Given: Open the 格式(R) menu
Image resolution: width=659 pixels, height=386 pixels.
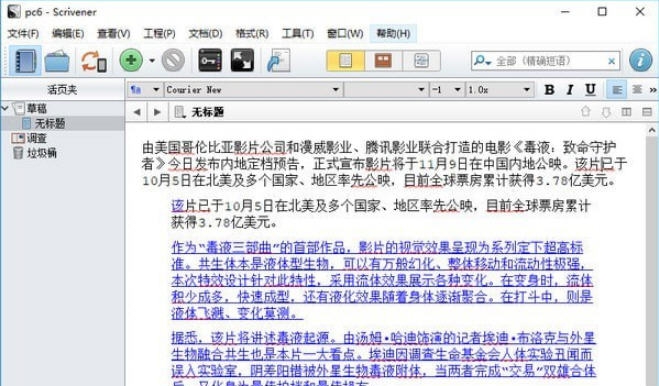Looking at the screenshot, I should [252, 33].
